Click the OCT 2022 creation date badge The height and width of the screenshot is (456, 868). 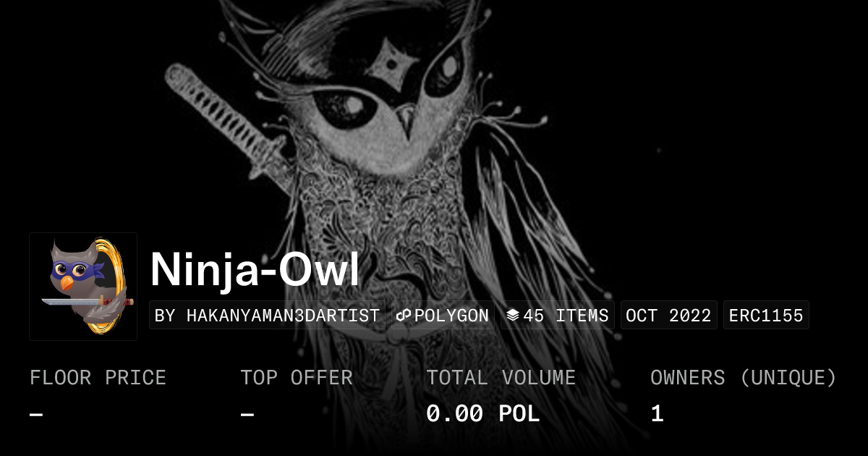pos(668,316)
